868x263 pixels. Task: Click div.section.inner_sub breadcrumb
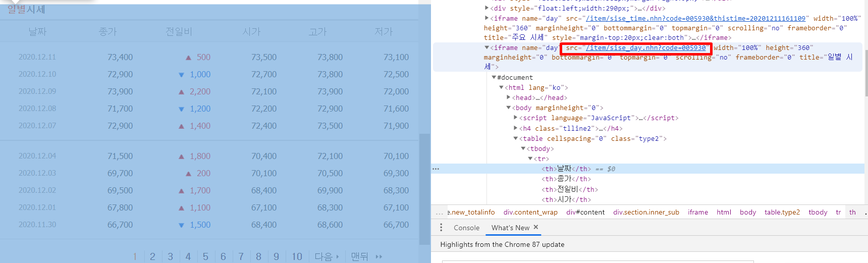pyautogui.click(x=646, y=212)
